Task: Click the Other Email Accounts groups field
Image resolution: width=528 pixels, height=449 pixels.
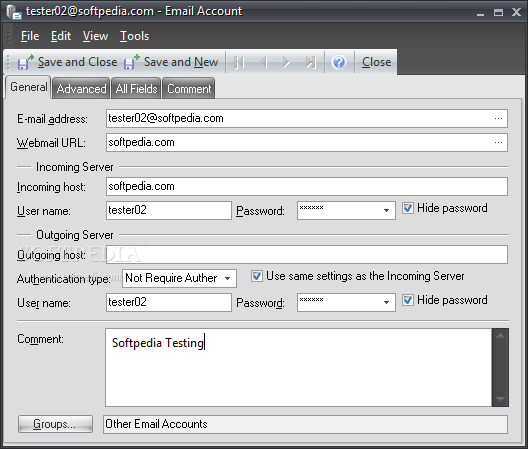Action: pos(305,424)
